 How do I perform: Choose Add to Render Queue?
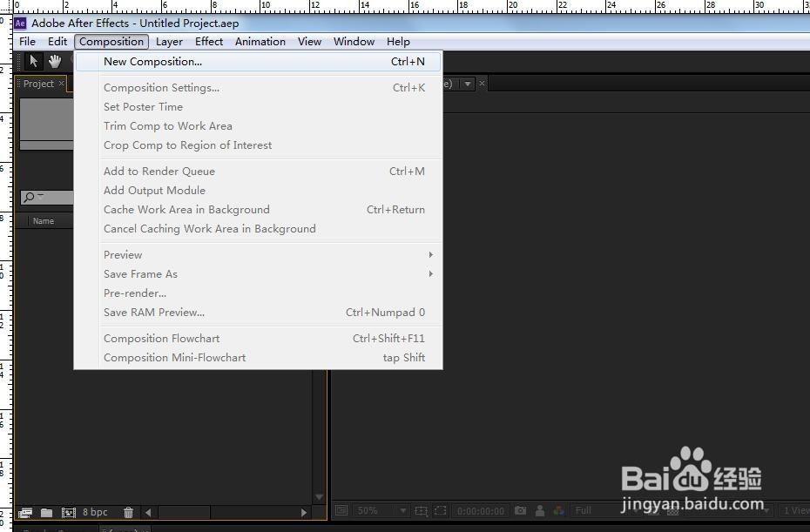pos(259,171)
